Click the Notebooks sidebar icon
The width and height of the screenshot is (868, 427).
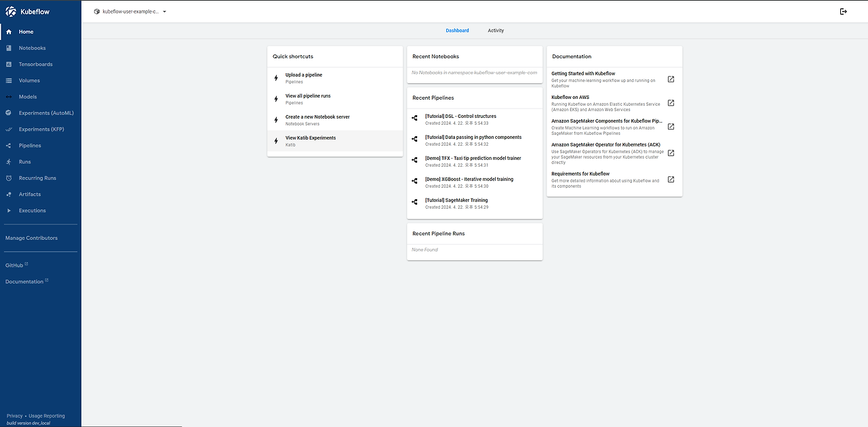click(x=8, y=48)
